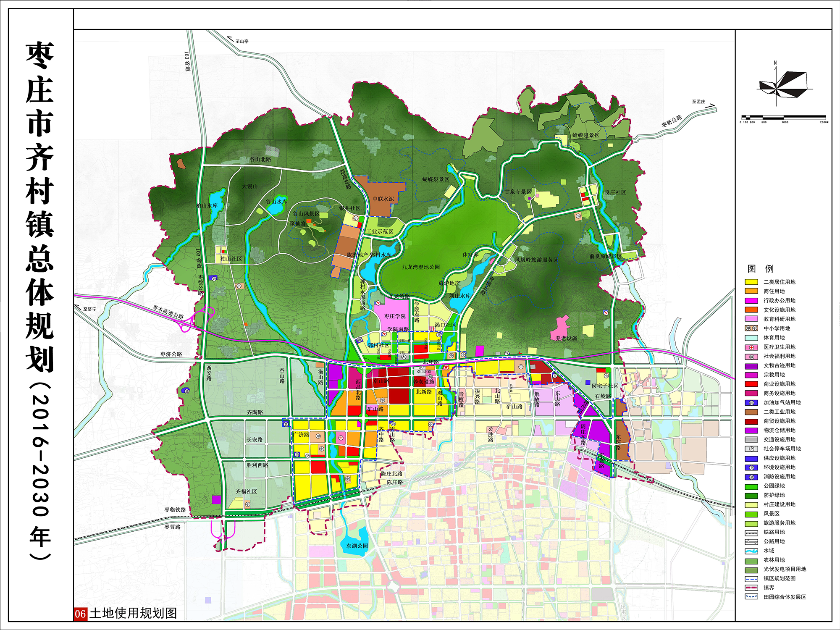
Task: Click the 甘泉寺景区 label
Action: click(x=518, y=192)
